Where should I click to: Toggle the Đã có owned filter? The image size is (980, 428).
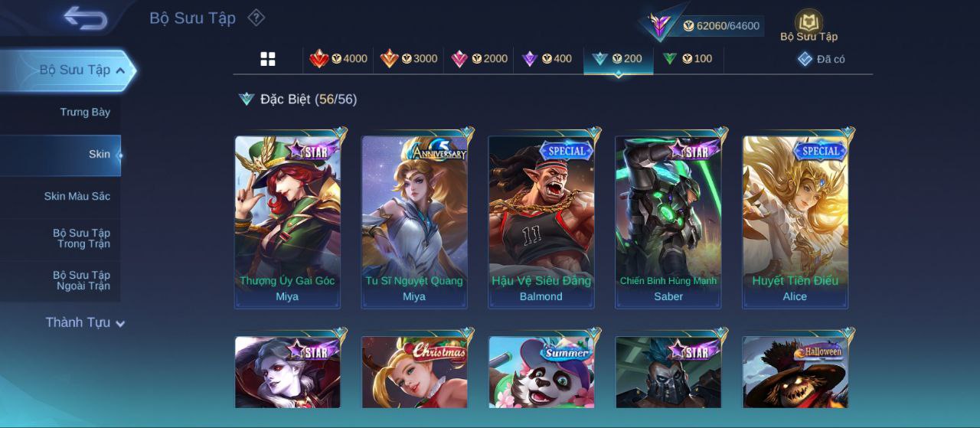coord(821,59)
